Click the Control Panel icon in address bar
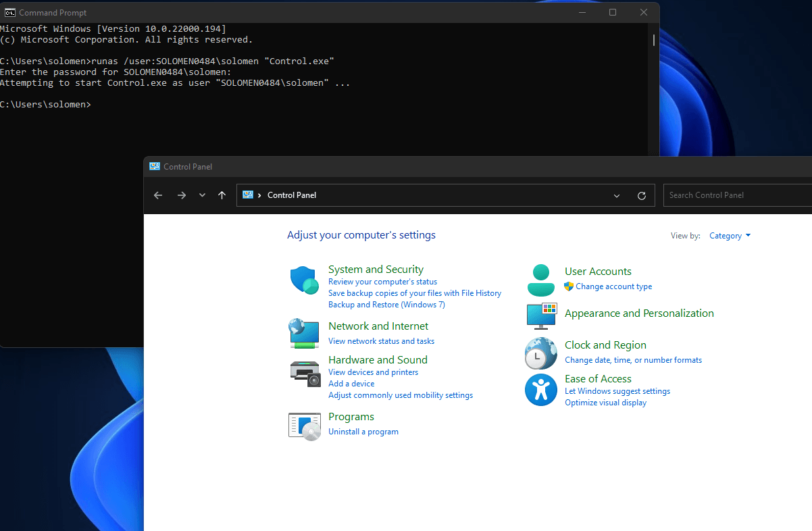The image size is (812, 531). [248, 195]
